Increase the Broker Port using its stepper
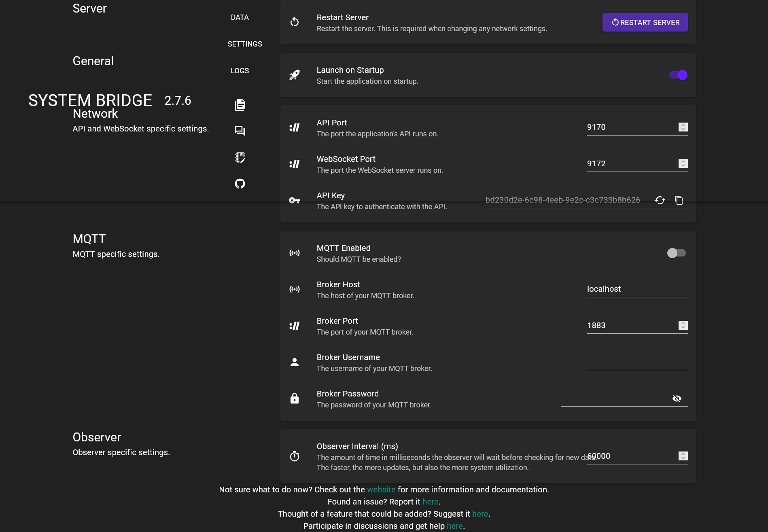Viewport: 768px width, 532px height. click(x=682, y=323)
